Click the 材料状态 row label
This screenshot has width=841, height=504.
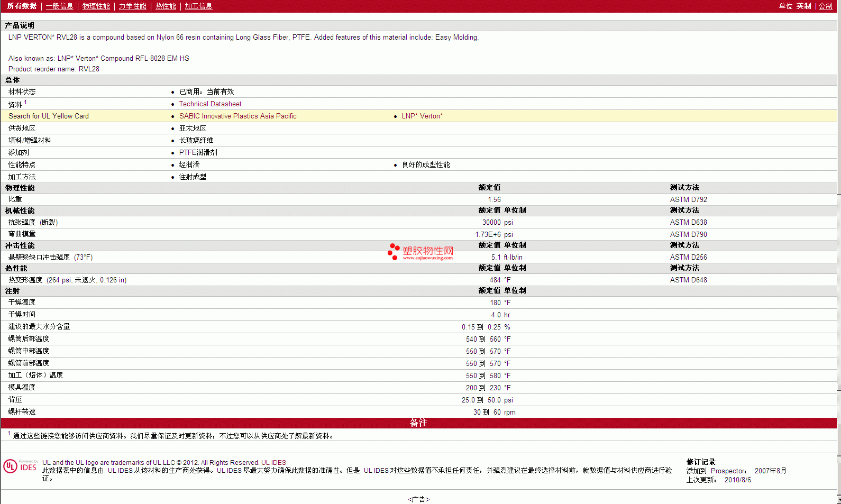pos(22,92)
